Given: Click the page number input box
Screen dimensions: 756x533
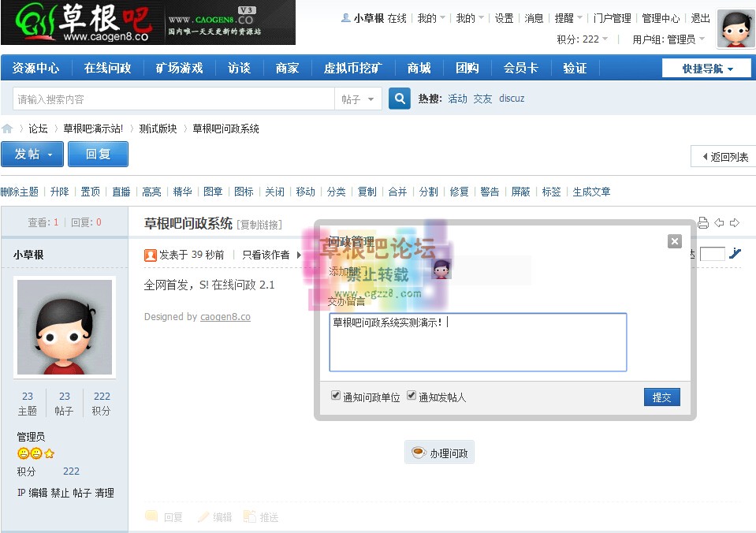Looking at the screenshot, I should coord(713,253).
